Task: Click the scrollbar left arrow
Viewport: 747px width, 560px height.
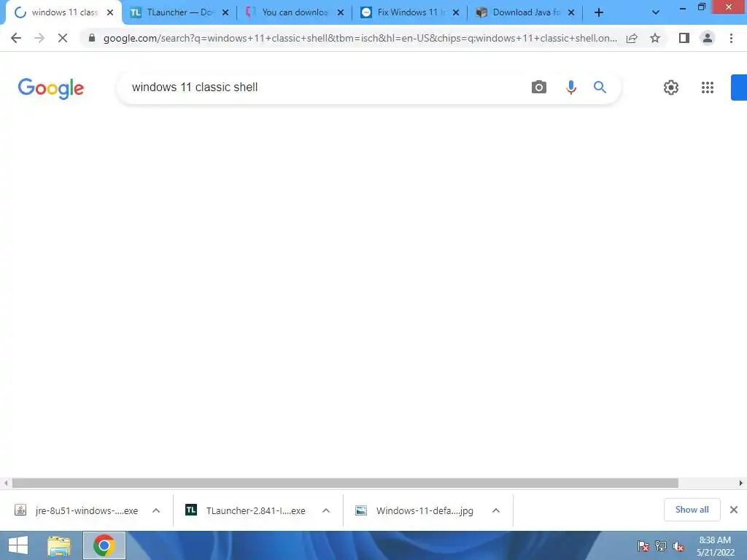Action: click(x=6, y=483)
